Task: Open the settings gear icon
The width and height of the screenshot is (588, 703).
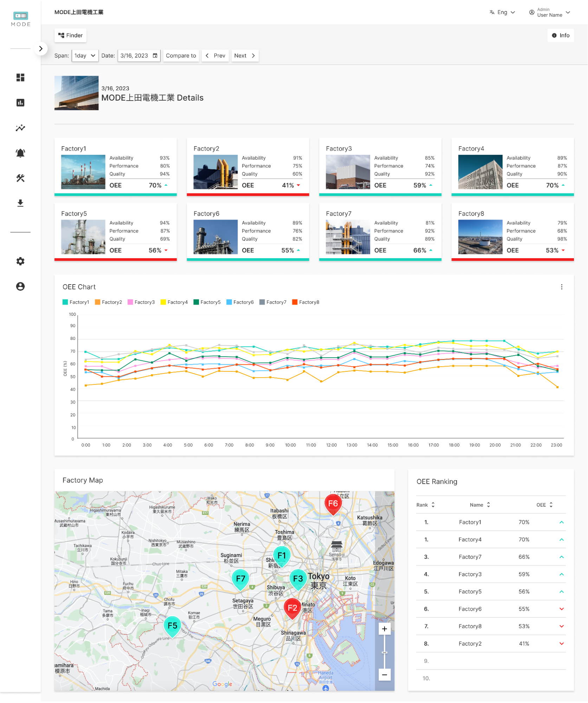Action: [x=20, y=261]
